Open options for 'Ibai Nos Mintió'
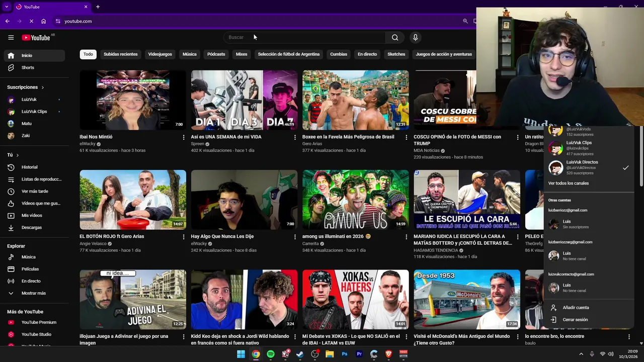Viewport: 644px width, 362px height. tap(183, 137)
